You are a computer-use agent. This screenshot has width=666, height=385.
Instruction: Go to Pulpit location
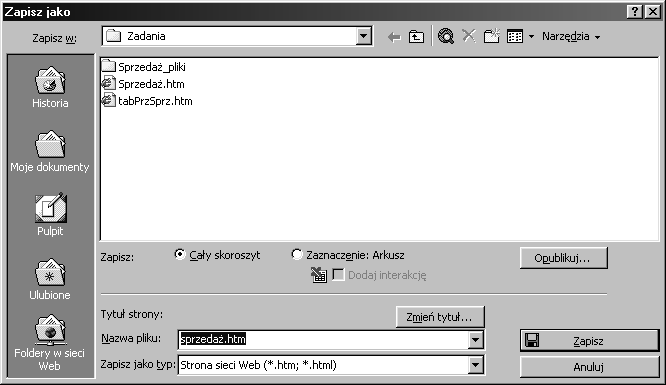pyautogui.click(x=50, y=215)
